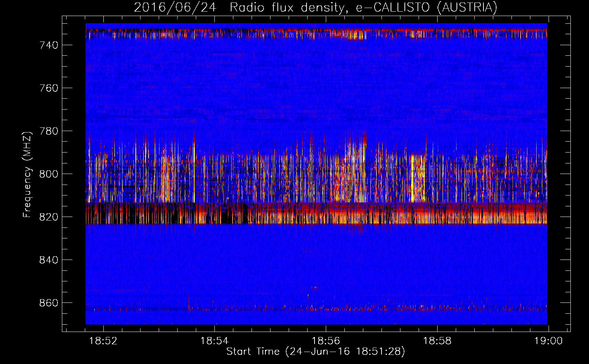Click the 18:58 time tick label
Image resolution: width=589 pixels, height=364 pixels.
[x=437, y=341]
